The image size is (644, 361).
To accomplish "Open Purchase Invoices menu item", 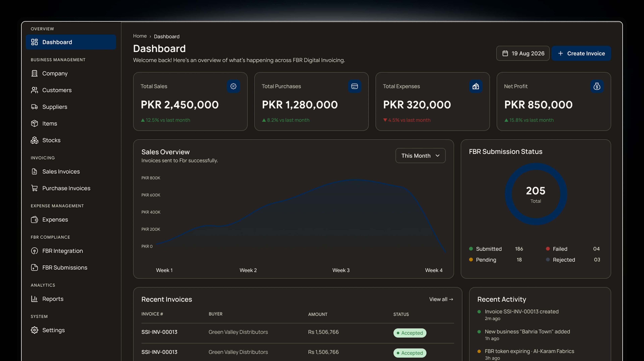I will pos(71,188).
